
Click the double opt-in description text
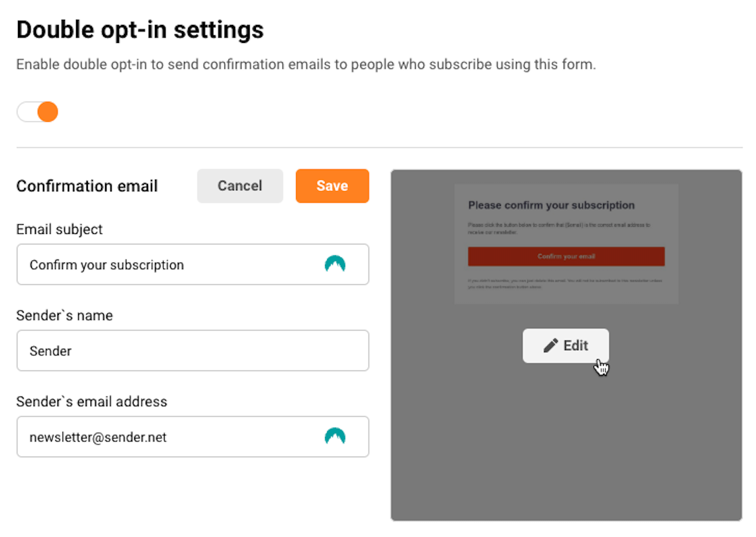pos(306,65)
